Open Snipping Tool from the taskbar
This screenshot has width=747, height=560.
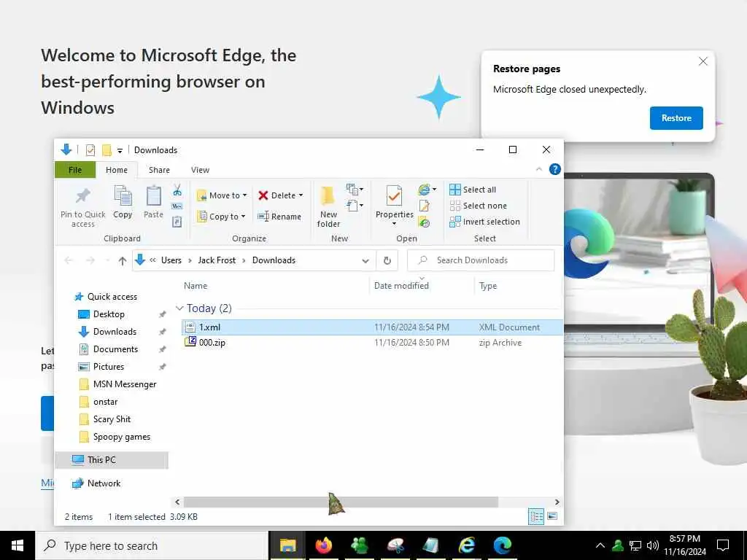(395, 545)
